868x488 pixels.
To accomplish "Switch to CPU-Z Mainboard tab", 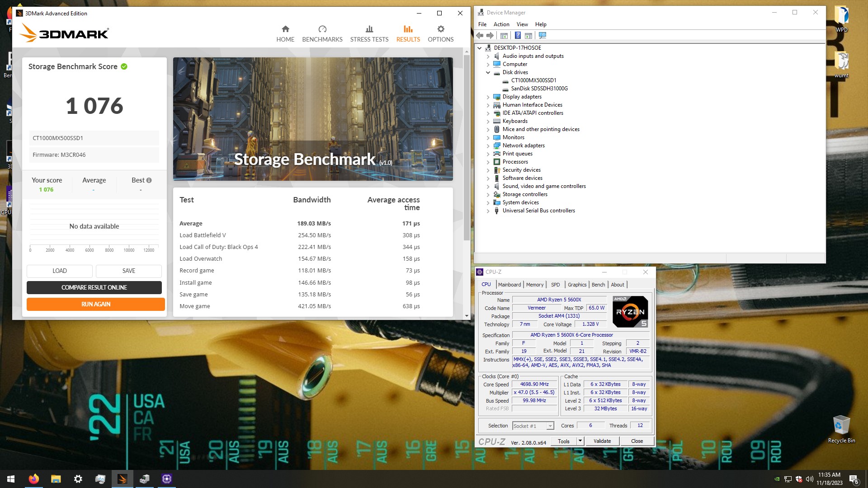I will click(509, 285).
